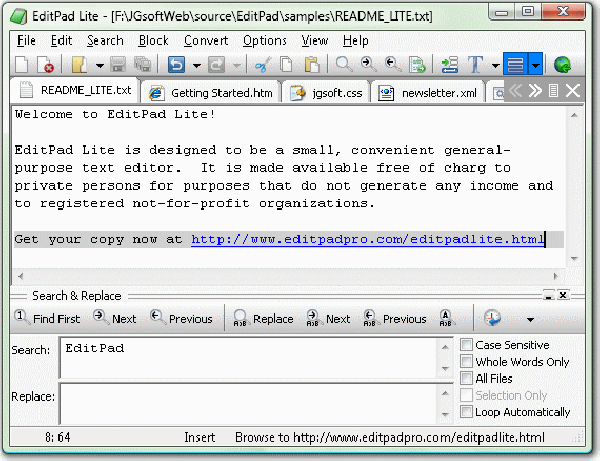Click the green globe web icon

(x=562, y=64)
